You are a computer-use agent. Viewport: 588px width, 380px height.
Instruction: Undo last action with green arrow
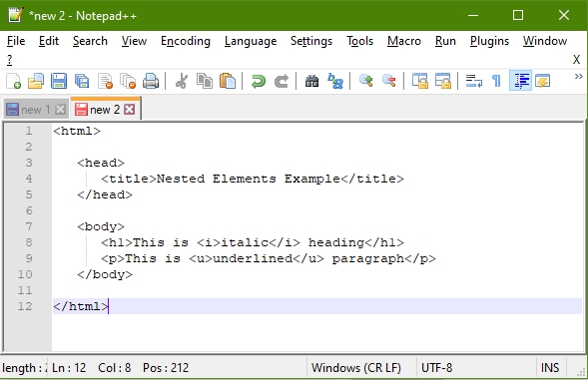258,81
